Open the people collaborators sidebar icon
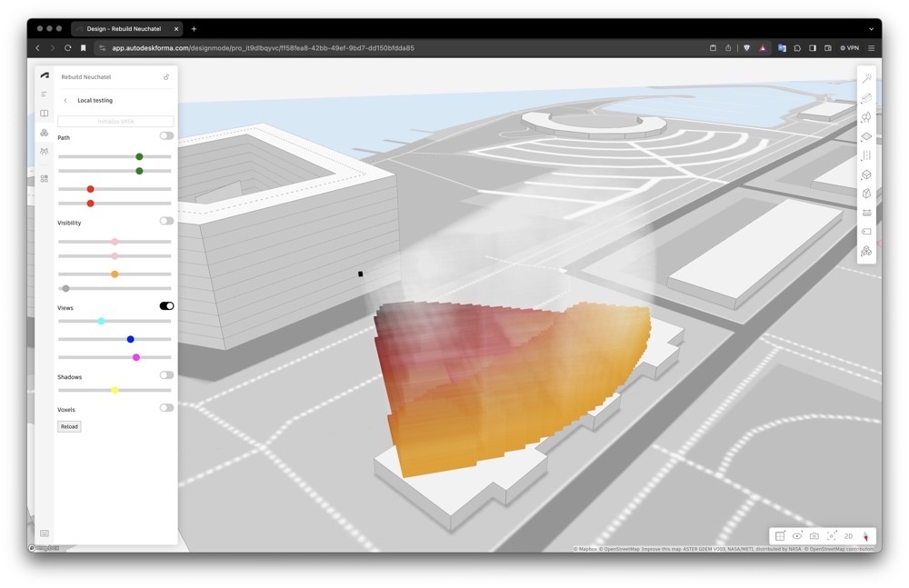Image resolution: width=909 pixels, height=588 pixels. (45, 151)
